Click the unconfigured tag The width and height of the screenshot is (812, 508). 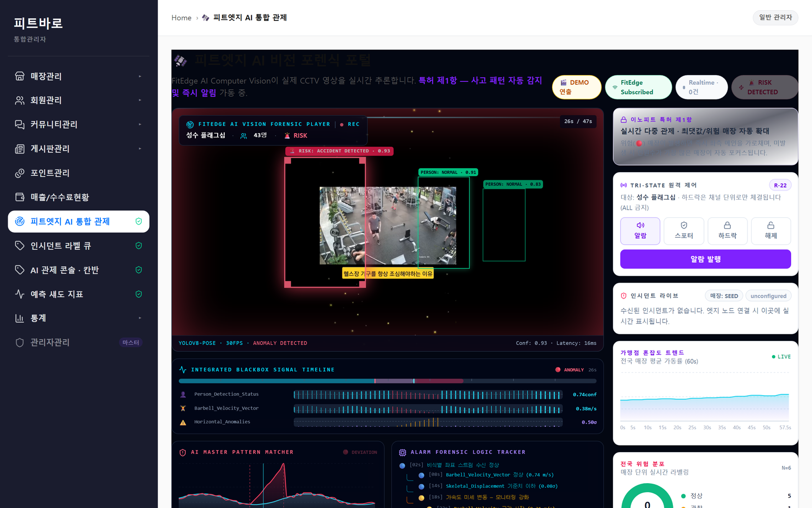pyautogui.click(x=768, y=296)
